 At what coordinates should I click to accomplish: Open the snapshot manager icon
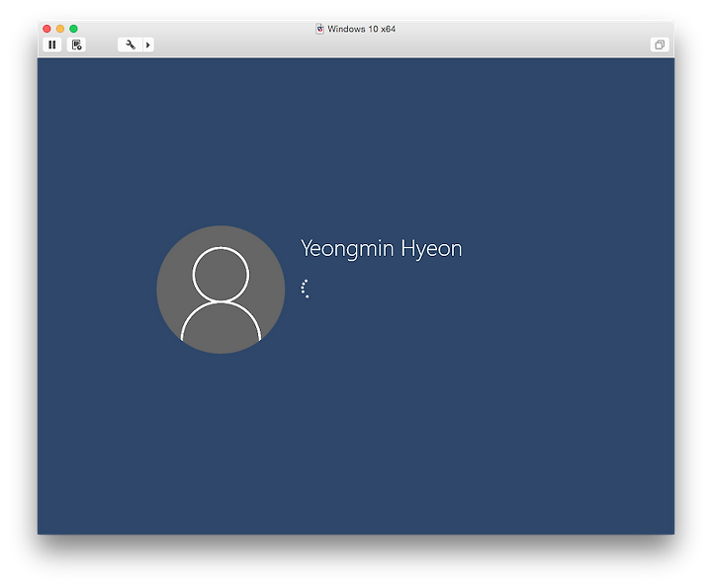point(76,44)
